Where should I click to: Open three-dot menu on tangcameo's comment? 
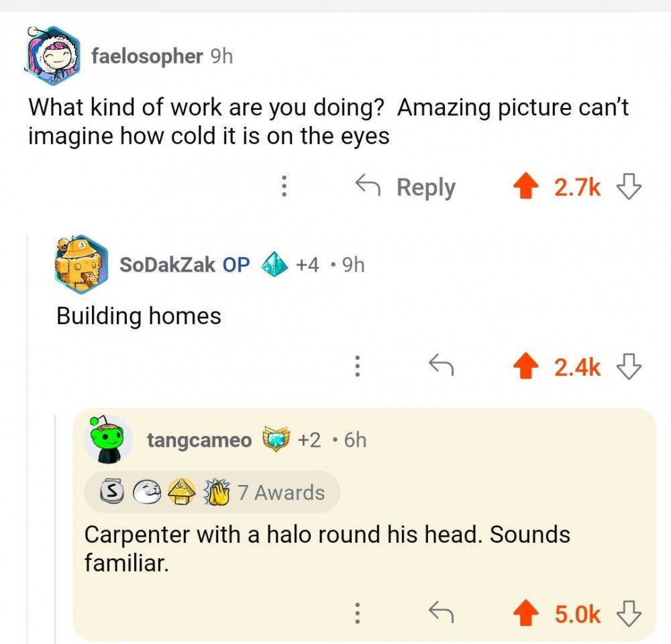pyautogui.click(x=358, y=612)
